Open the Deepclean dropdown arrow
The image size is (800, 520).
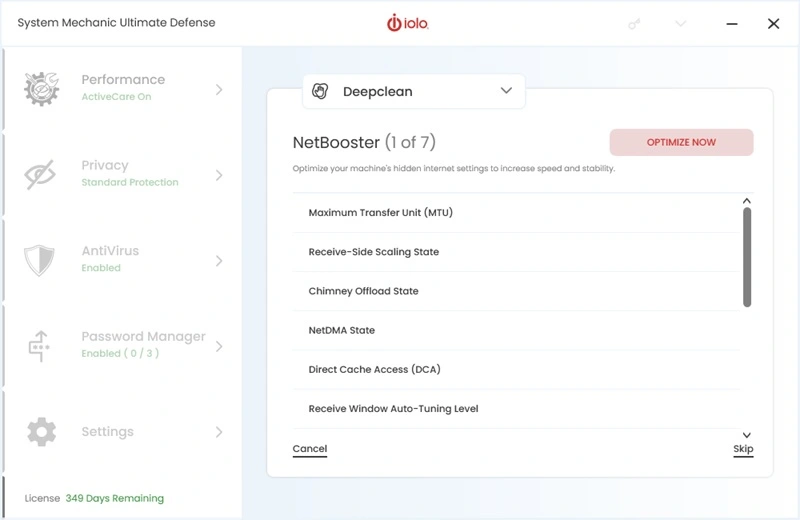coord(506,91)
